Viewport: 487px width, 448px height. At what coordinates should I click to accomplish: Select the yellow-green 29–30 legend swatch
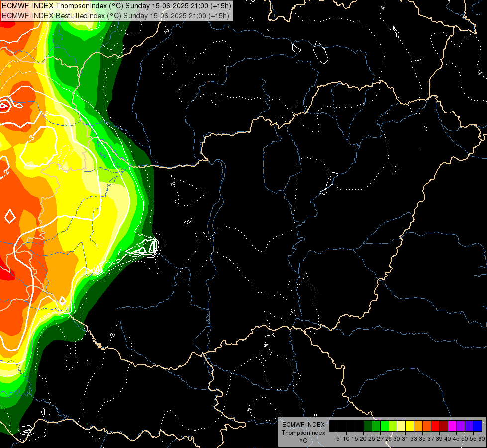(x=393, y=426)
